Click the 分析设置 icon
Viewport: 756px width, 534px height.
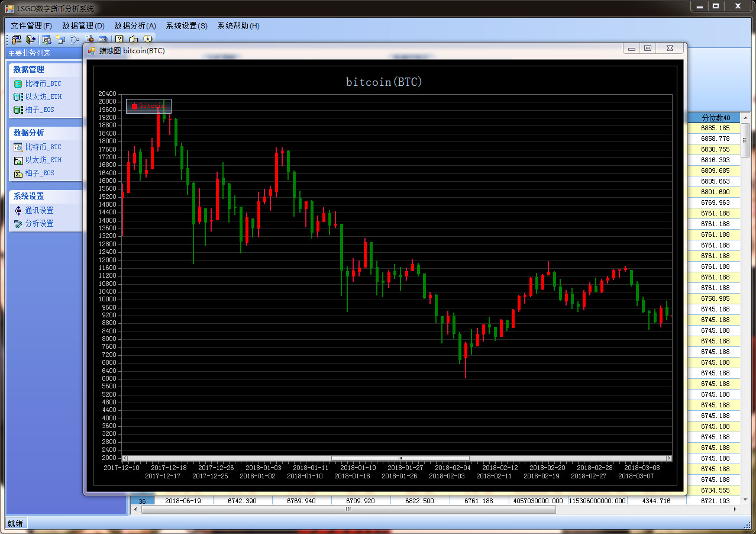coord(18,224)
